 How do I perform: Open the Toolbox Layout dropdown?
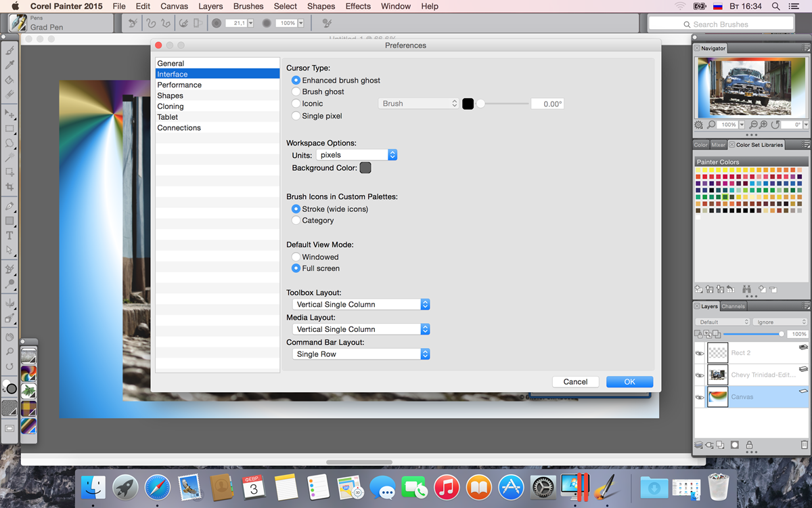361,304
